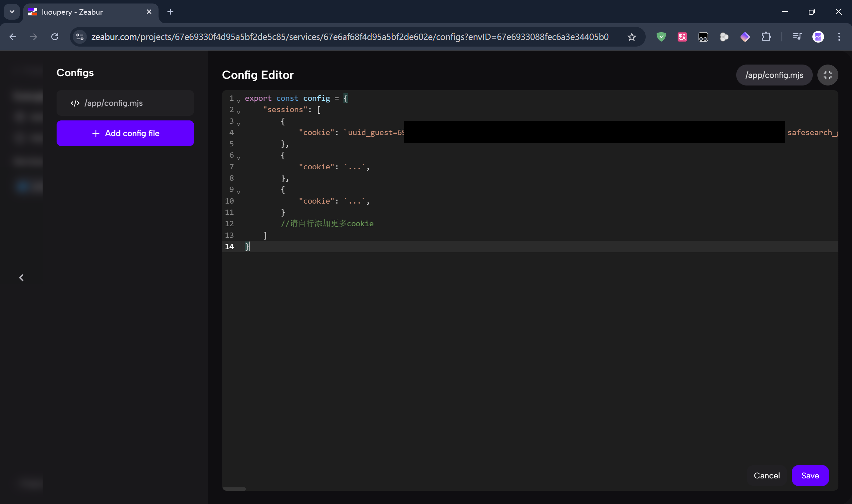Click the editor's horizontal scrollbar

(234, 489)
